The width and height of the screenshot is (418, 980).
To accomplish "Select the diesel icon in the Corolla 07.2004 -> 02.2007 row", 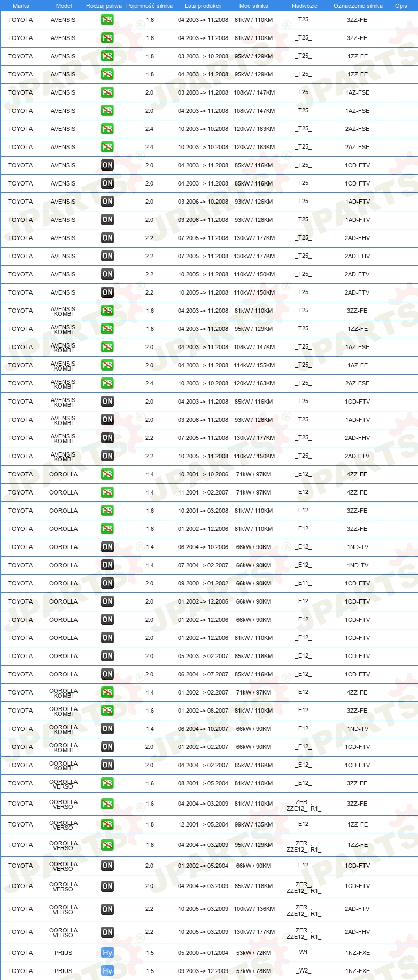I will pos(107,565).
